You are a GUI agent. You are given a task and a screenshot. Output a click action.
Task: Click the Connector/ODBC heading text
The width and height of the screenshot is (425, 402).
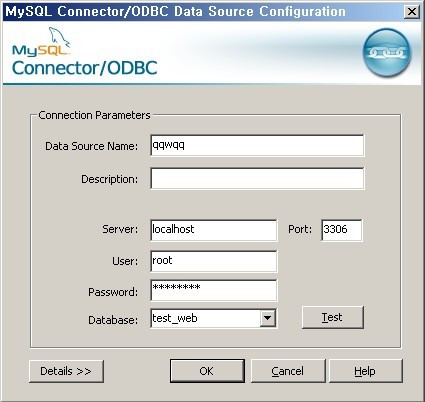(x=85, y=68)
